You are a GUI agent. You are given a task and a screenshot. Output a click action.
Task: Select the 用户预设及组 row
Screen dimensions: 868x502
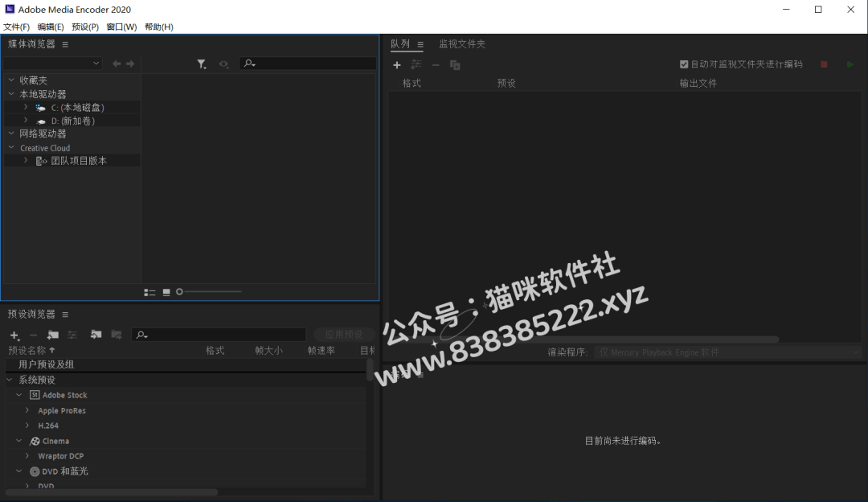(x=186, y=364)
